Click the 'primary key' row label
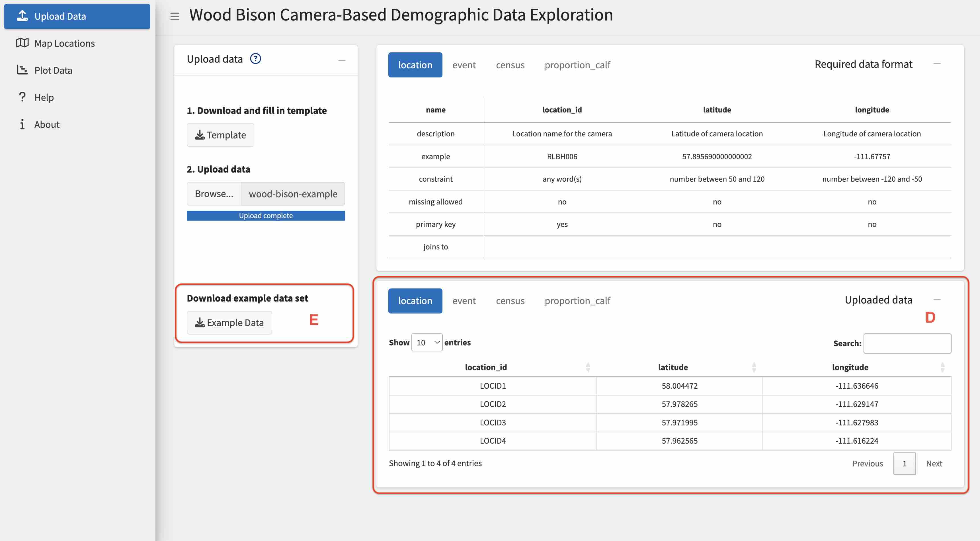980x541 pixels. coord(436,224)
